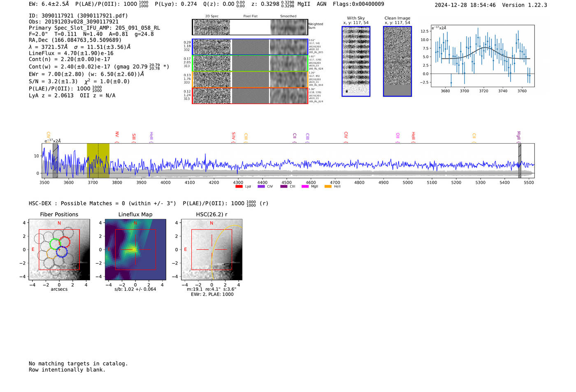Click the red crosshair in Lineflux Map
Screen dimensions: 576x392
[x=135, y=249]
